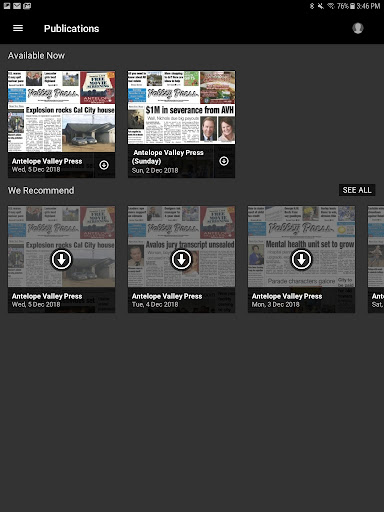This screenshot has height=512, width=384.
Task: Open 'Explosion rocks Cal City house' cover in Available Now
Action: point(61,111)
